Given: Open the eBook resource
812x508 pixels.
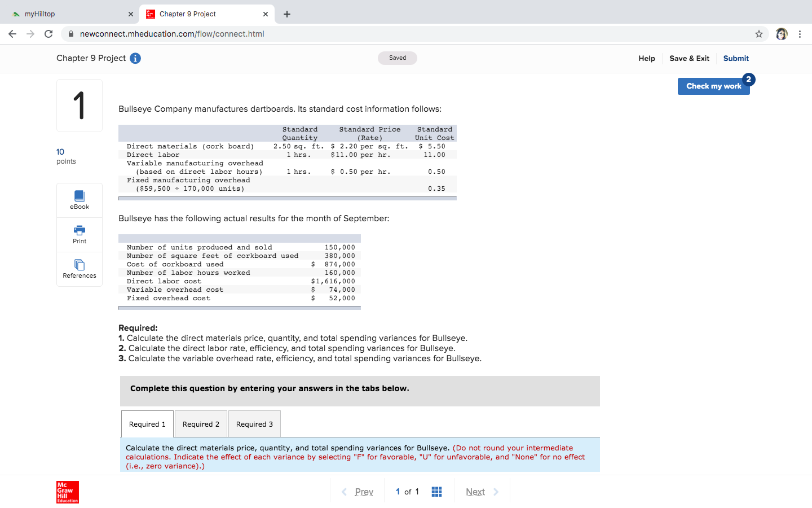Looking at the screenshot, I should coord(80,200).
